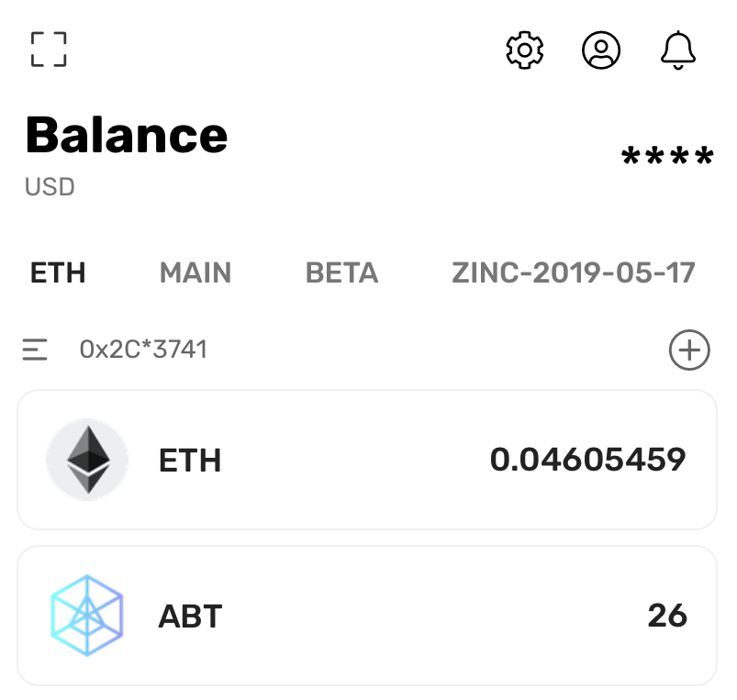
Task: Select the BETA chain tab
Action: click(x=341, y=272)
